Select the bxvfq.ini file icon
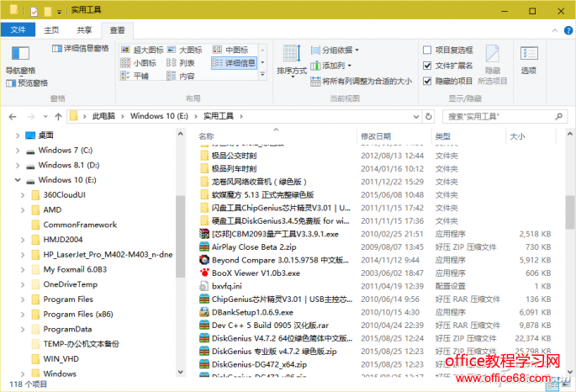The width and height of the screenshot is (576, 392). click(x=204, y=286)
